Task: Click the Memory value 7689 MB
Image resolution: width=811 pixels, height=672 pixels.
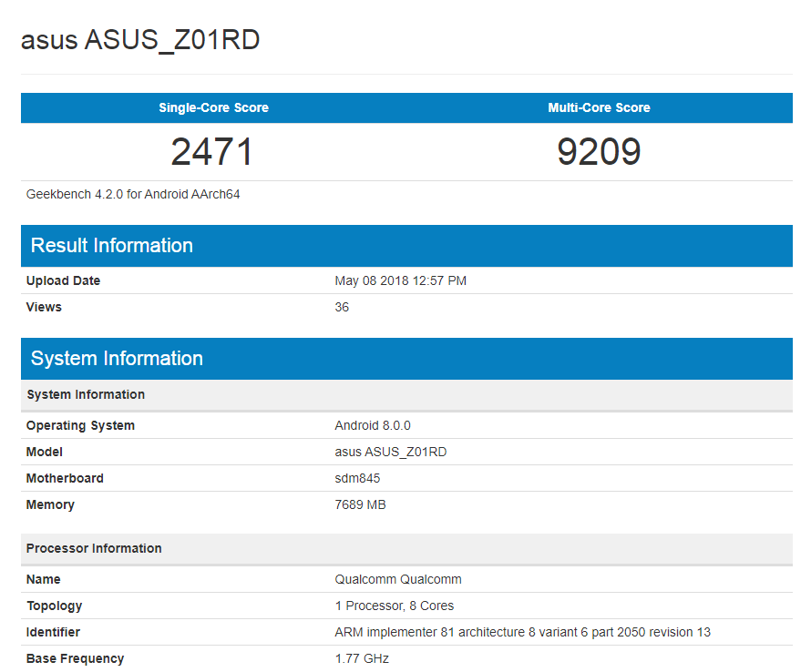Action: (361, 504)
